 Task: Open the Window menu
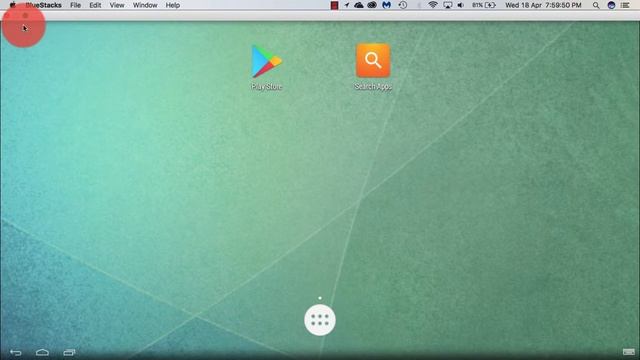pyautogui.click(x=145, y=5)
